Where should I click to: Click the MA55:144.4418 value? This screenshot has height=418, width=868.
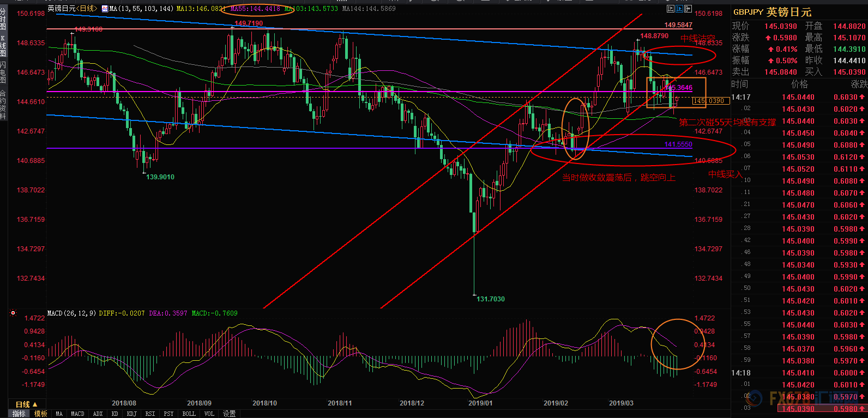point(255,9)
